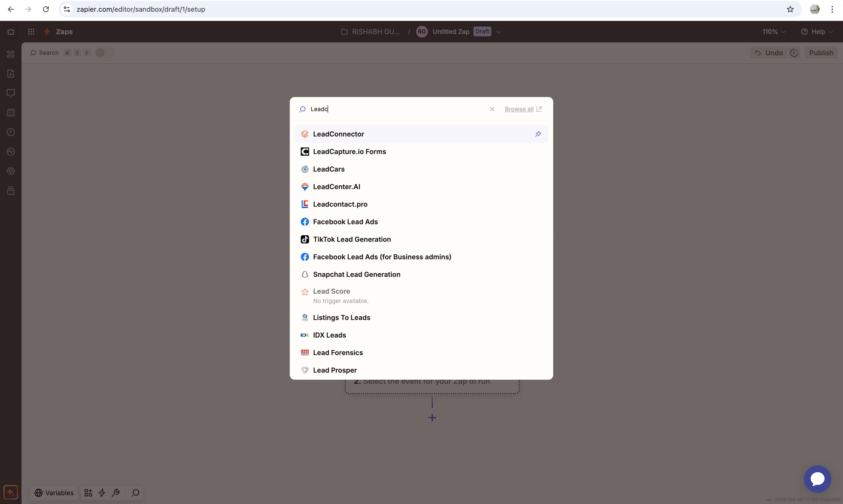
Task: Open the settings gear in sidebar
Action: 10,171
